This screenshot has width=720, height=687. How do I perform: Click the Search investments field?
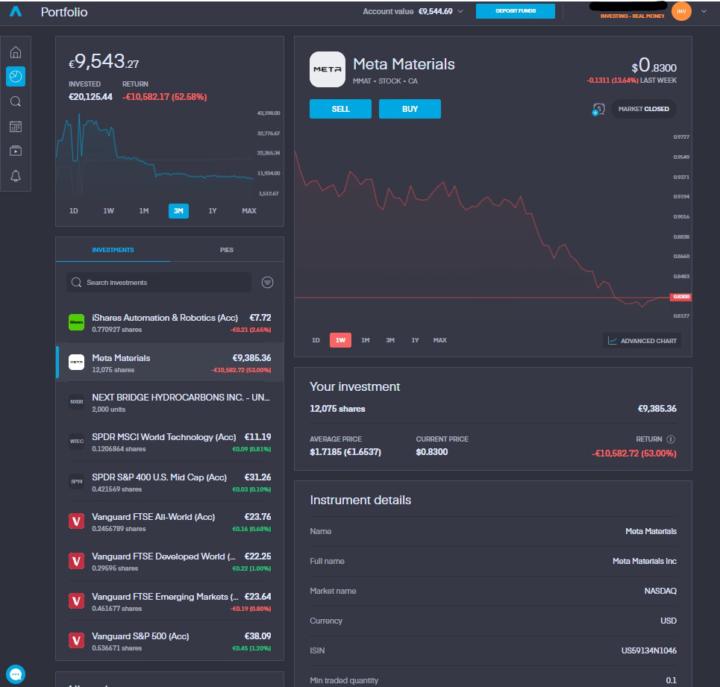(159, 282)
